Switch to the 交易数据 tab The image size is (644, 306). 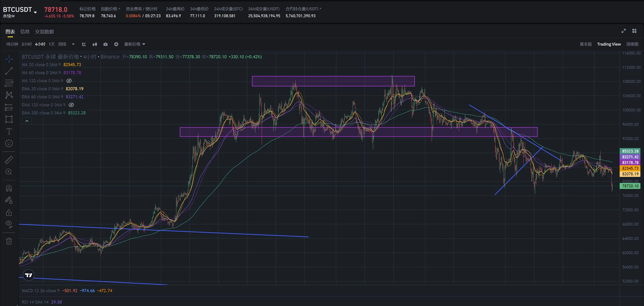coord(44,32)
